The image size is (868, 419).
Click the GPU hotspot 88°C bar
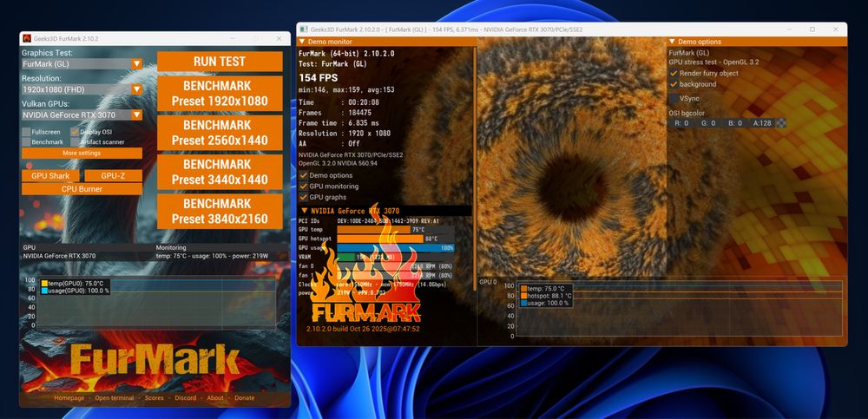point(395,239)
